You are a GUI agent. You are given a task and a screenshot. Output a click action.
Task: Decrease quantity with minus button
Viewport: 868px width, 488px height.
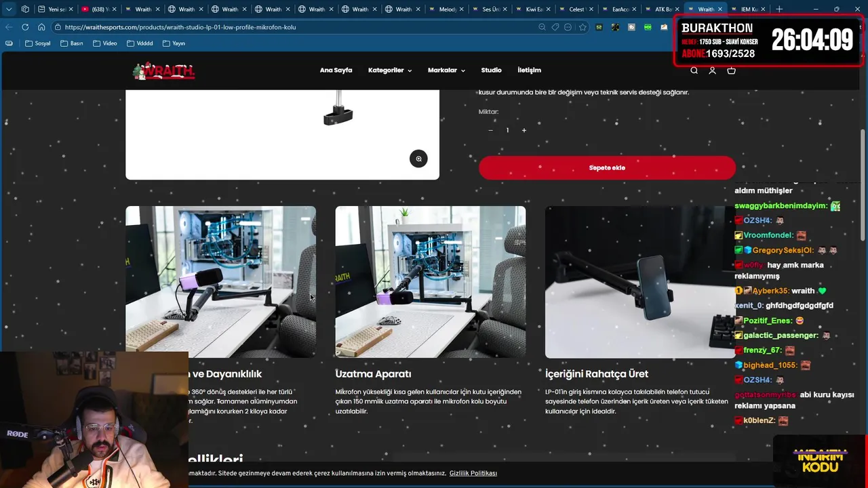click(x=490, y=130)
